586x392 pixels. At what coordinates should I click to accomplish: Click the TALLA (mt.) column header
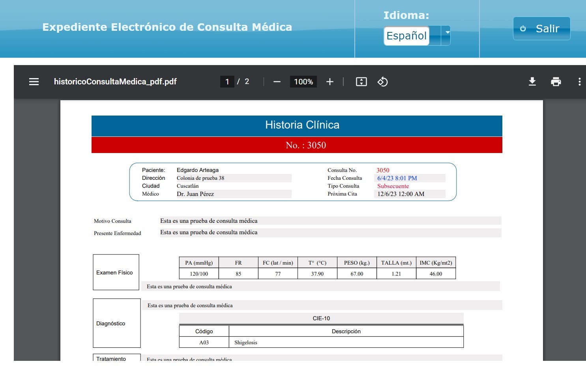tap(396, 263)
